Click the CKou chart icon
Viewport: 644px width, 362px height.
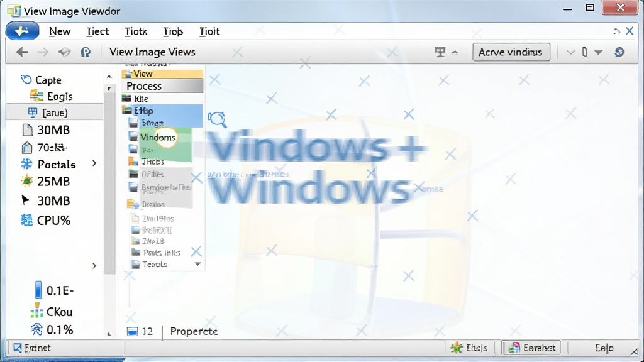36,310
